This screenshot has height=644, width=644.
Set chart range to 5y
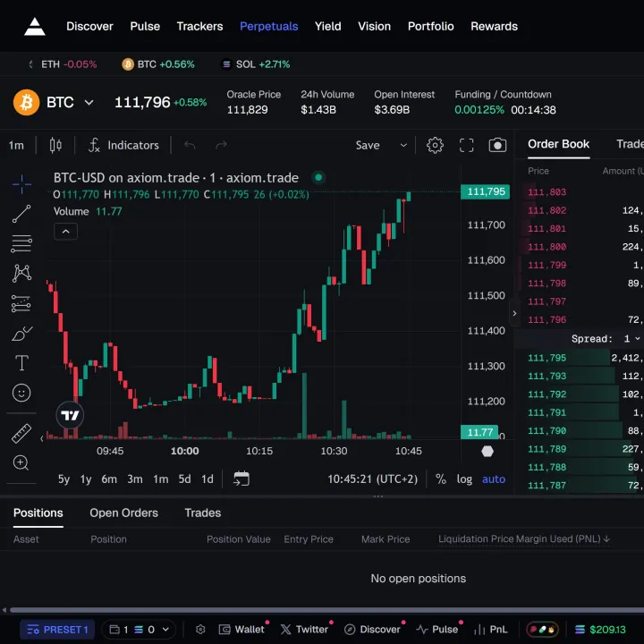click(x=64, y=479)
